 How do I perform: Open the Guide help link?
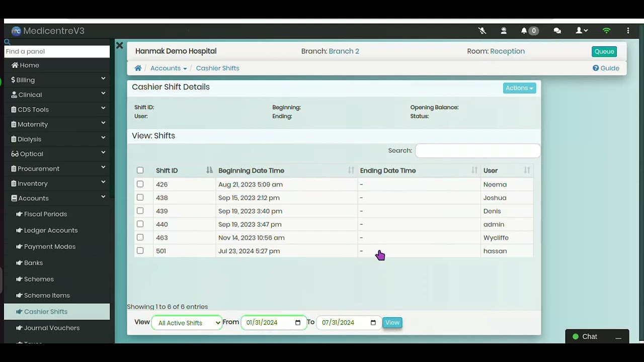pos(606,68)
